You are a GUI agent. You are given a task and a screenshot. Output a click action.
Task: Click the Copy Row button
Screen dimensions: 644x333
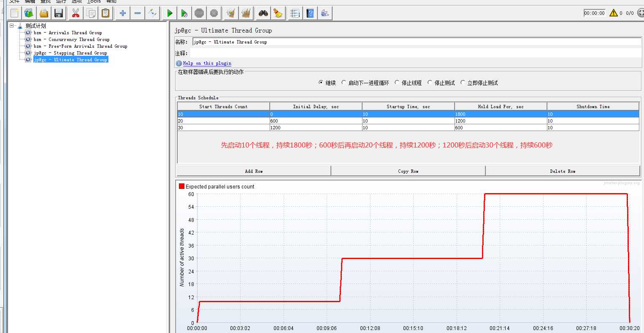click(408, 171)
